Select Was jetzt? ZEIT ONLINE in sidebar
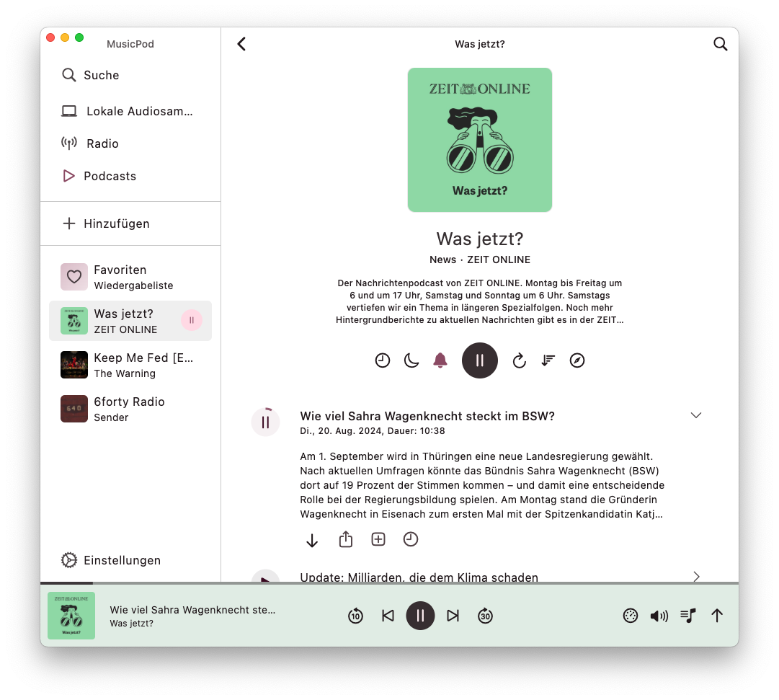 point(130,321)
